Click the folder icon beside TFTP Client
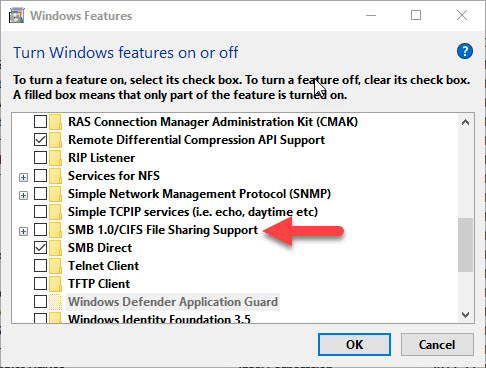 click(55, 284)
